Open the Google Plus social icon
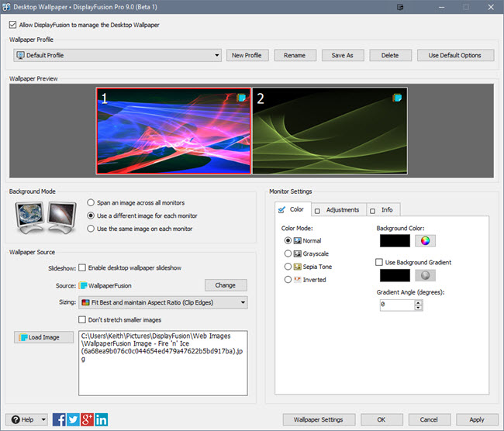Screen dimensions: 504x431 (87, 419)
